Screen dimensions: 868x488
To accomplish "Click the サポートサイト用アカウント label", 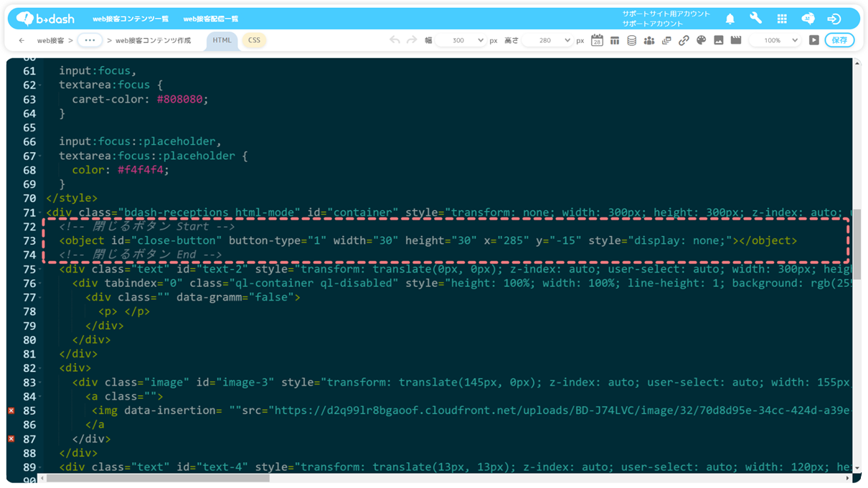I will [666, 14].
